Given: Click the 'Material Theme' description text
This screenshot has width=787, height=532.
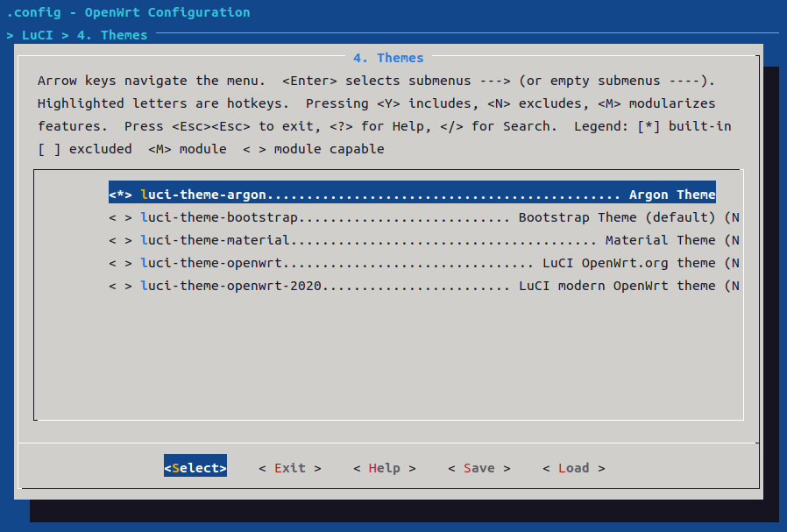Looking at the screenshot, I should 661,240.
